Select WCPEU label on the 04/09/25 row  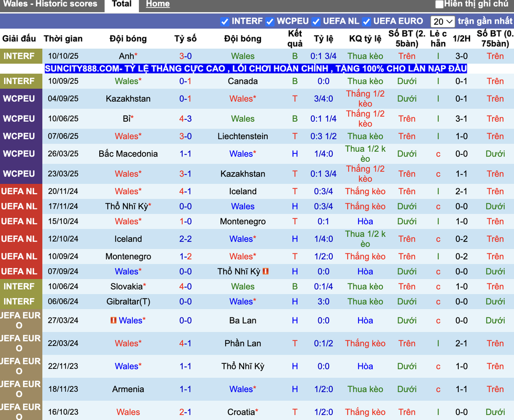coord(19,99)
